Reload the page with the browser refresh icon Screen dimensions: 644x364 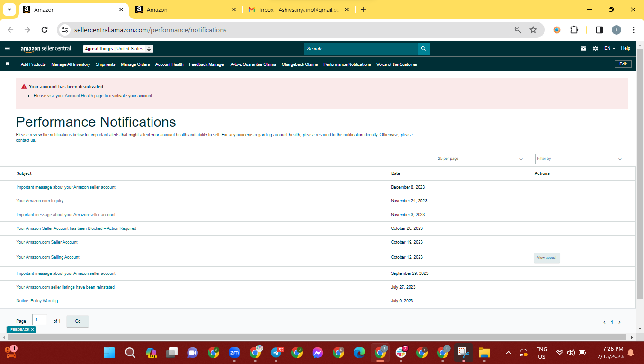45,30
